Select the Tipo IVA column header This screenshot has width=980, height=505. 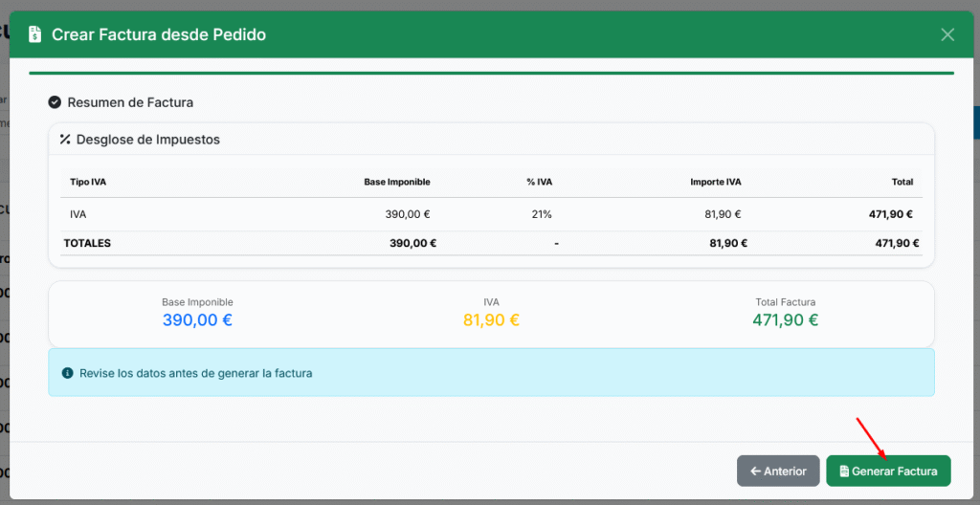pyautogui.click(x=87, y=182)
